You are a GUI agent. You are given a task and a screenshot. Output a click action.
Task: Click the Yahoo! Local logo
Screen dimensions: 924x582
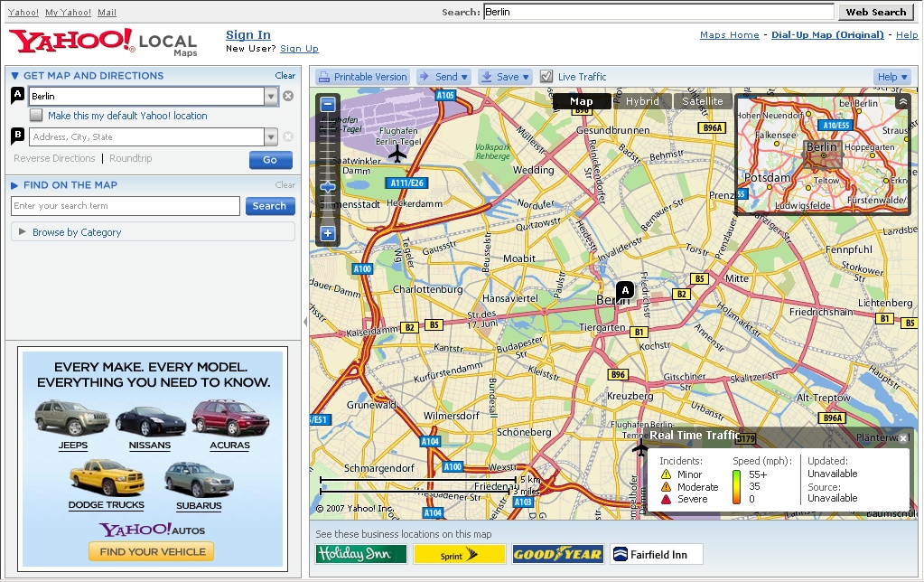(x=104, y=42)
